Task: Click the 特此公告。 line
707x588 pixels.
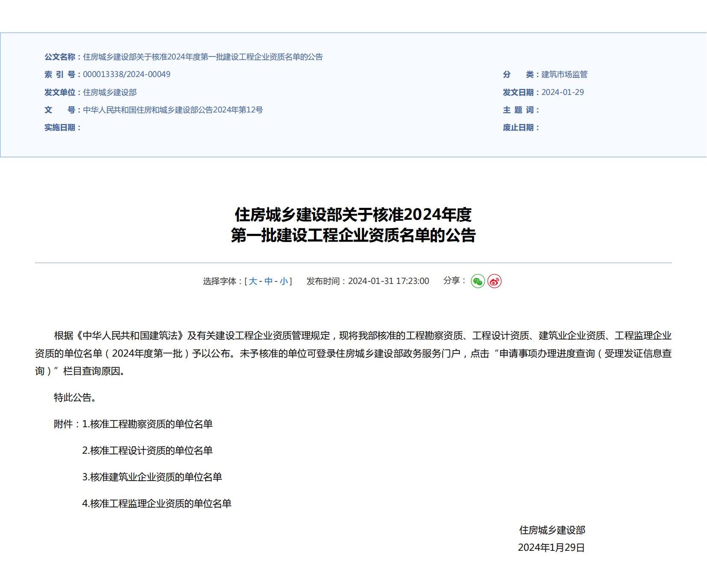Action: [75, 397]
